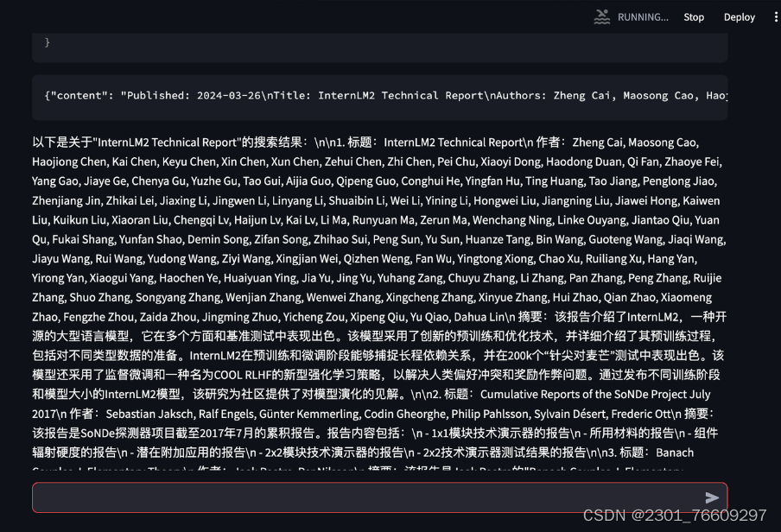Screen dimensions: 781x532
Task: Click the author name "Dahua Lin"
Action: pyautogui.click(x=479, y=317)
